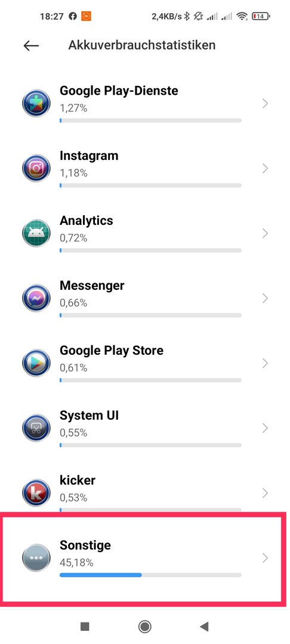Expand Google Play-Dienste details chevron
The width and height of the screenshot is (290, 644).
[x=265, y=104]
